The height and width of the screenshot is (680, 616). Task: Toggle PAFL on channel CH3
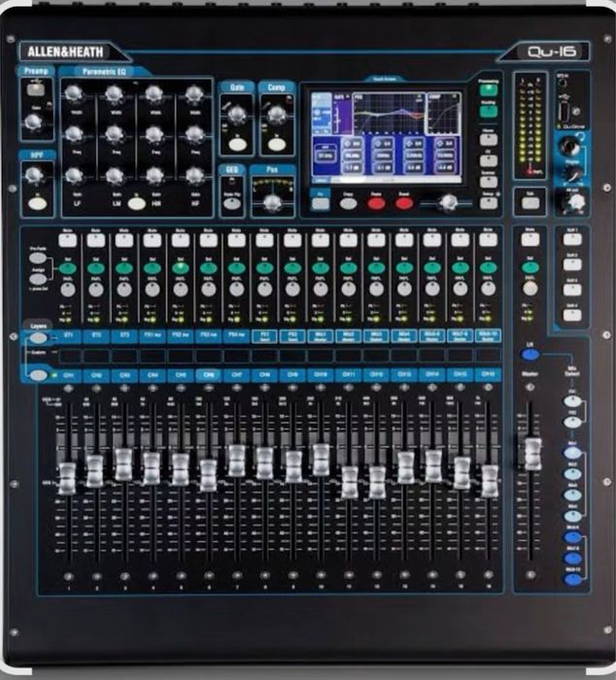(x=124, y=289)
